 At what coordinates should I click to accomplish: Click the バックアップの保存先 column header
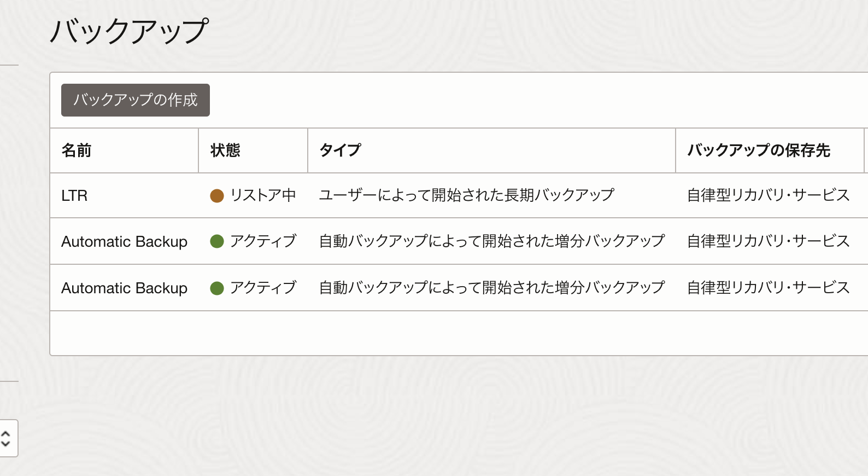pos(758,150)
